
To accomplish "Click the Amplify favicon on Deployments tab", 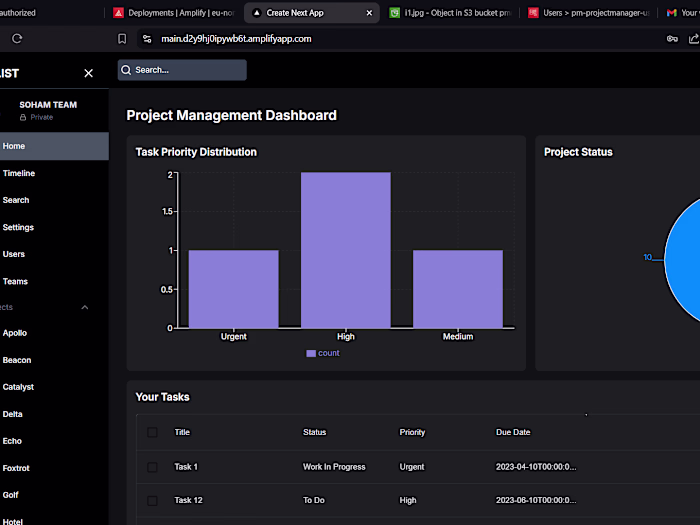I will (x=118, y=13).
